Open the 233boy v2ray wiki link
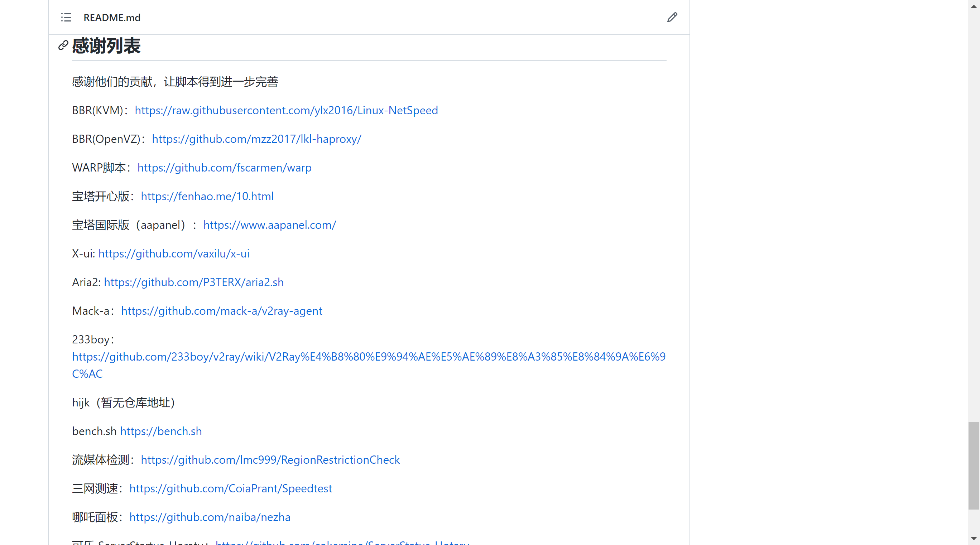The height and width of the screenshot is (545, 980). pyautogui.click(x=368, y=357)
